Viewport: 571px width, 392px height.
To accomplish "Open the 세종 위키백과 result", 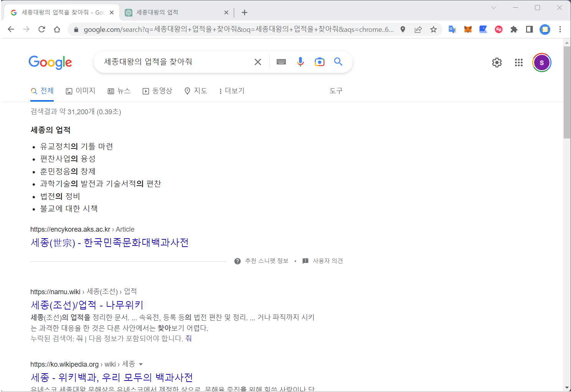I will 112,378.
